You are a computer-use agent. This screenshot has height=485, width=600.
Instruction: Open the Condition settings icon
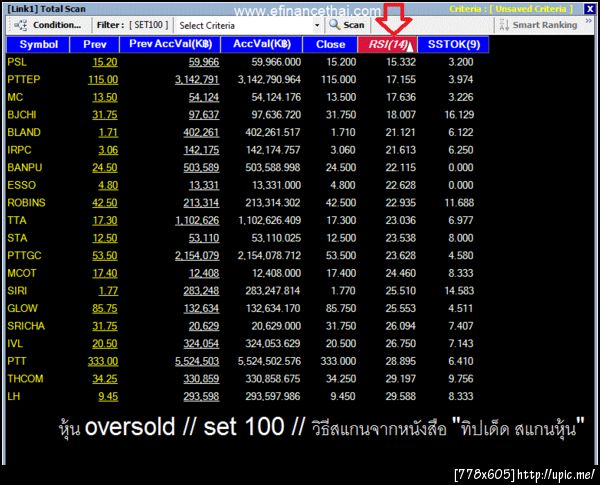[x=20, y=25]
